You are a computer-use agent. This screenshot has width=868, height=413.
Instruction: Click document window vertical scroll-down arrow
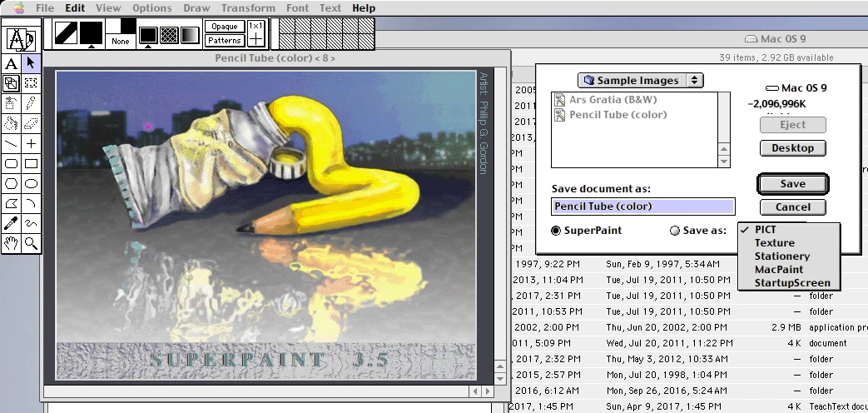click(500, 379)
